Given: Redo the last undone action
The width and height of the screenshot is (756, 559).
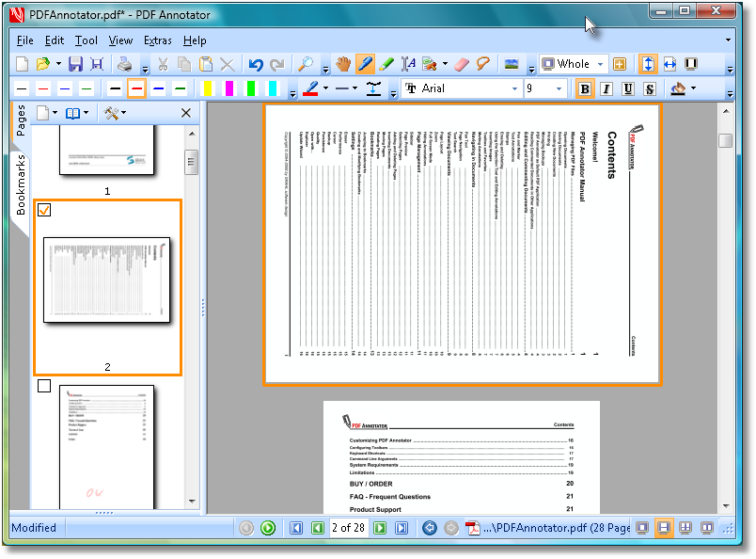Looking at the screenshot, I should tap(277, 64).
